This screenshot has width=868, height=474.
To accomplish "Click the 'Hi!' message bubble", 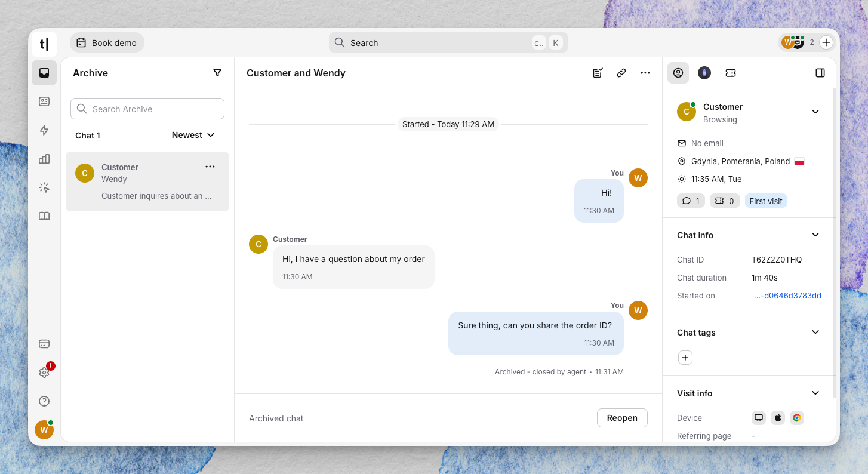I will click(599, 201).
